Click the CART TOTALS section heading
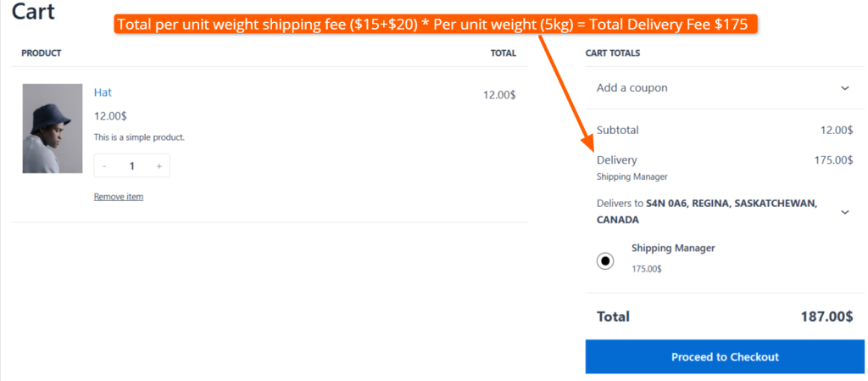This screenshot has height=381, width=868. click(x=612, y=53)
